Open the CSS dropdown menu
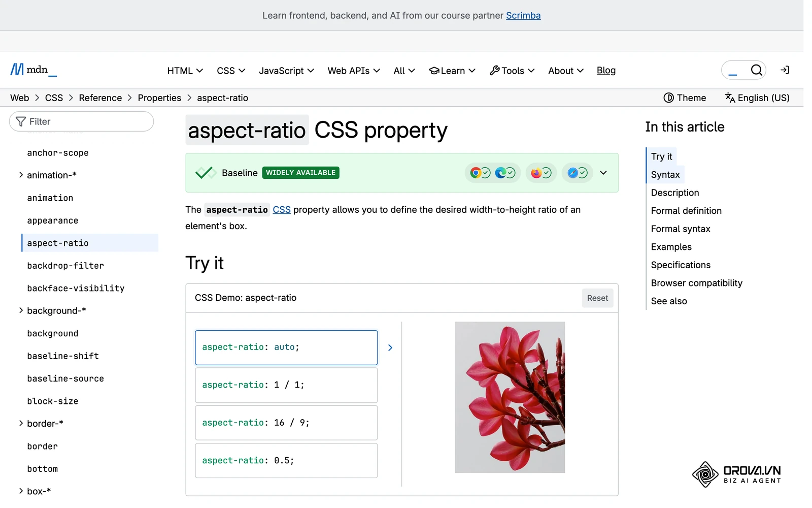The height and width of the screenshot is (508, 812). pyautogui.click(x=231, y=71)
